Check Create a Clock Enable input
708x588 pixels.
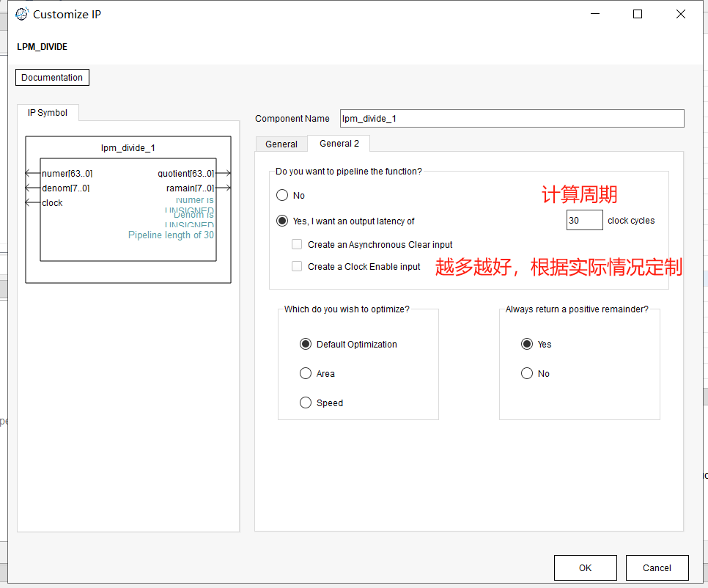297,267
